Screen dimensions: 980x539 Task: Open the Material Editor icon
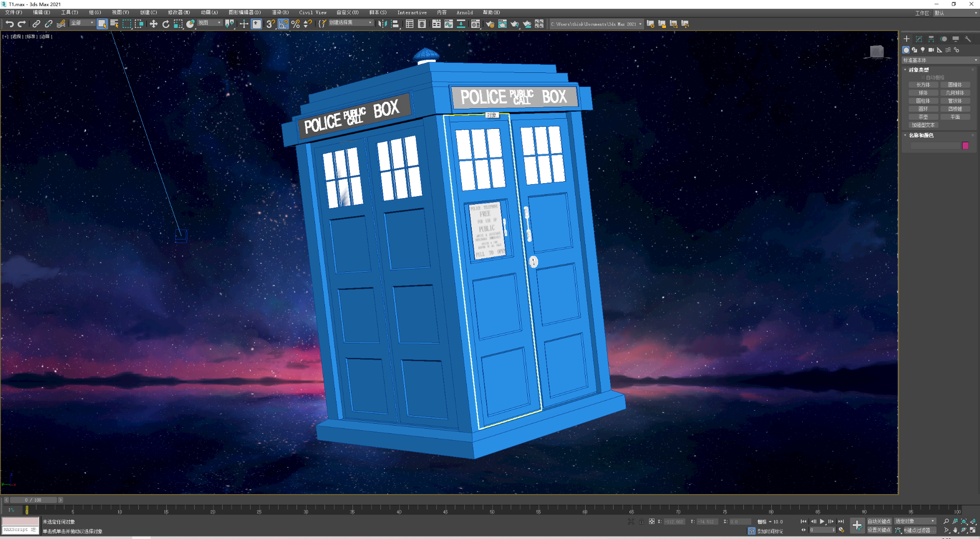click(x=475, y=23)
